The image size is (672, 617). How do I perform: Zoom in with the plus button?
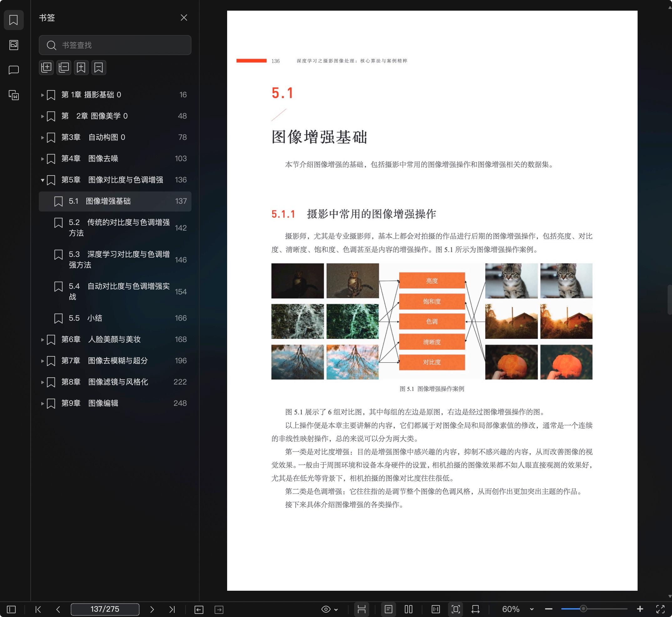point(639,609)
